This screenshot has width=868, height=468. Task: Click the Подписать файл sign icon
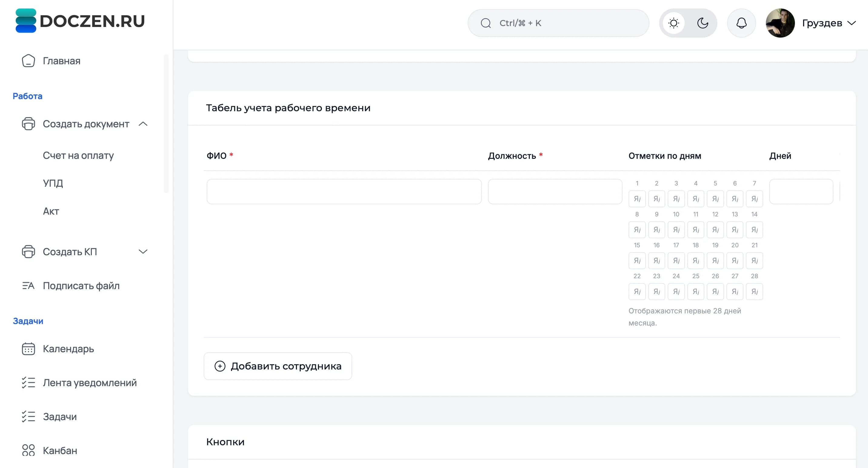click(28, 286)
